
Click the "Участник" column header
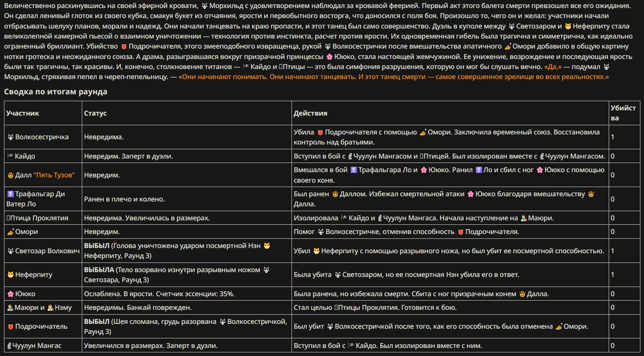(x=23, y=113)
